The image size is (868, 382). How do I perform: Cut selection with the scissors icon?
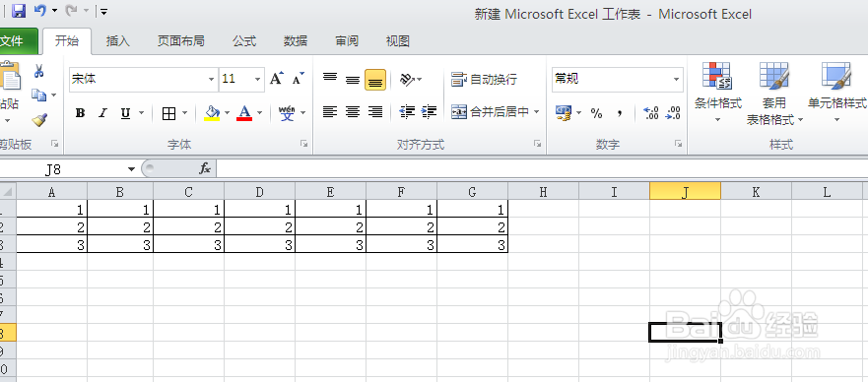(x=38, y=71)
